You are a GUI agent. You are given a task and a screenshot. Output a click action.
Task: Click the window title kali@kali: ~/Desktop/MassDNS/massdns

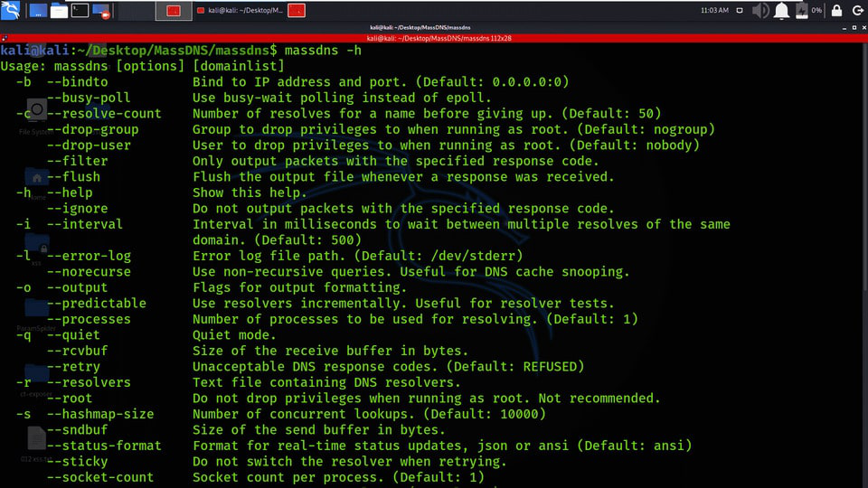[x=420, y=27]
